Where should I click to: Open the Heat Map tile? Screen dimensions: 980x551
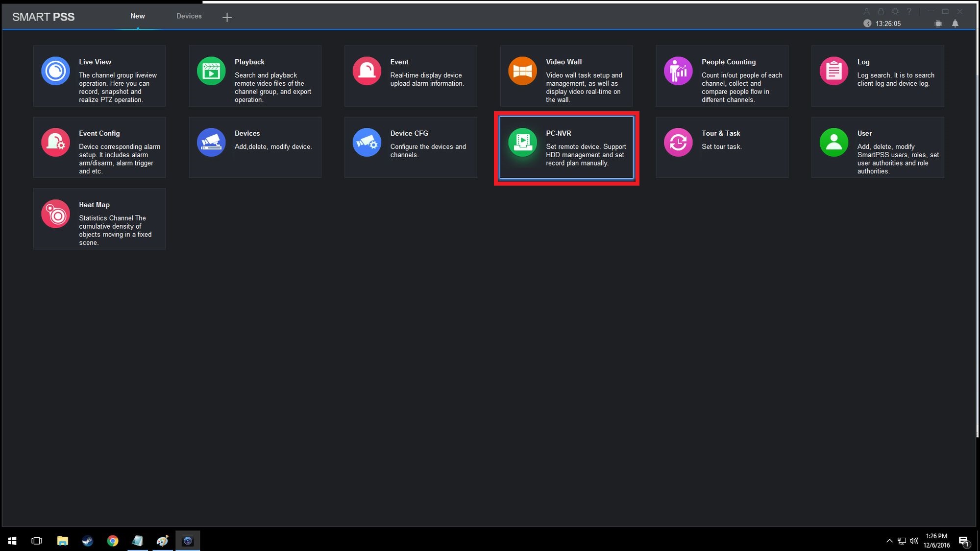[x=99, y=219]
